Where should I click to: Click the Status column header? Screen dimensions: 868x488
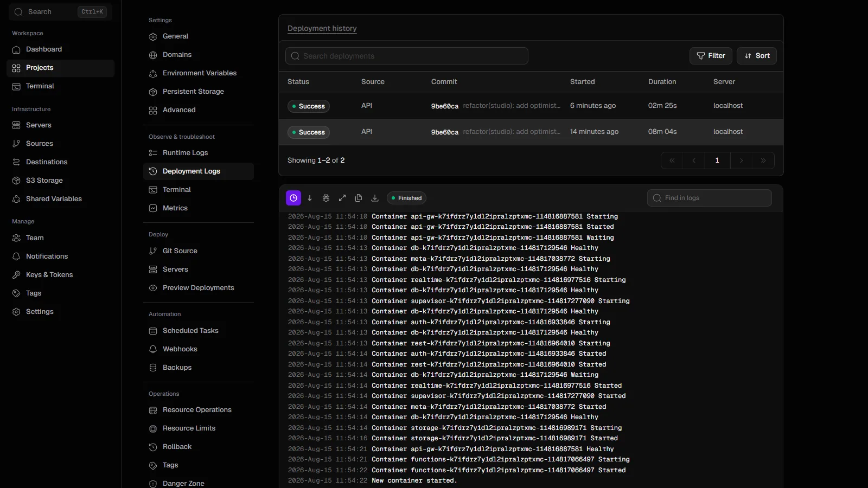298,82
